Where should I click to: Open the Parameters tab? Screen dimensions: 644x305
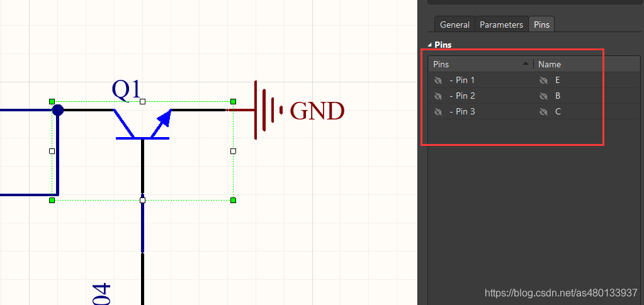pos(501,25)
